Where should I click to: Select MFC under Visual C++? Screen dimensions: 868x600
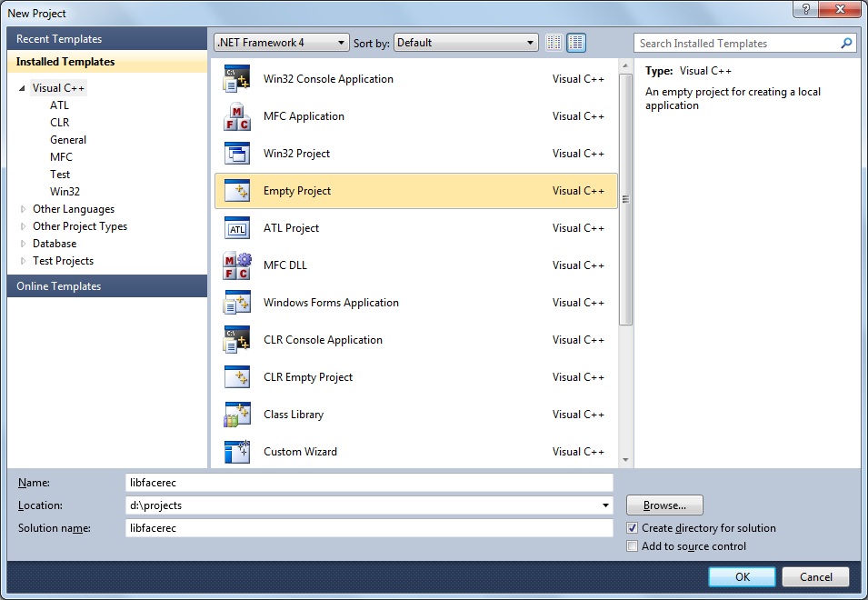point(61,156)
